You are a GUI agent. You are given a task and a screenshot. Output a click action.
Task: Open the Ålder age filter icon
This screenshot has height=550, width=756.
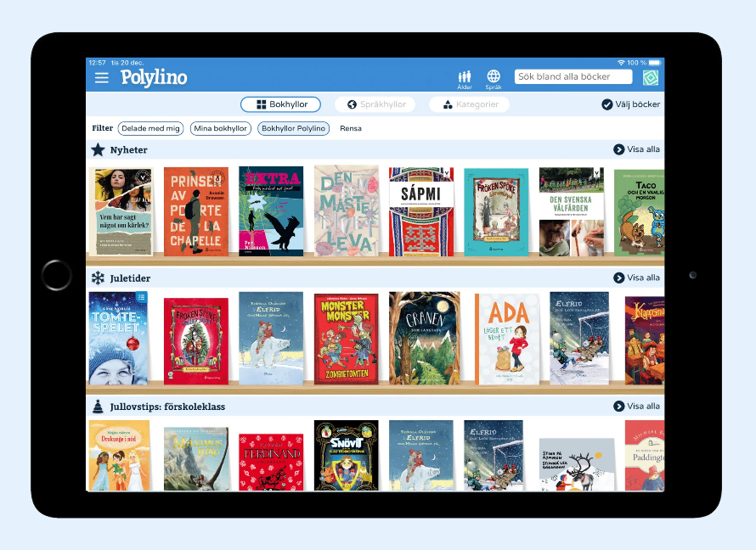[465, 80]
